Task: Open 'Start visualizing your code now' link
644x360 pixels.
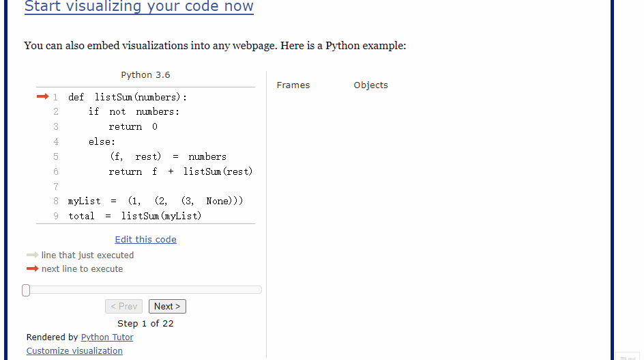Action: (x=138, y=7)
